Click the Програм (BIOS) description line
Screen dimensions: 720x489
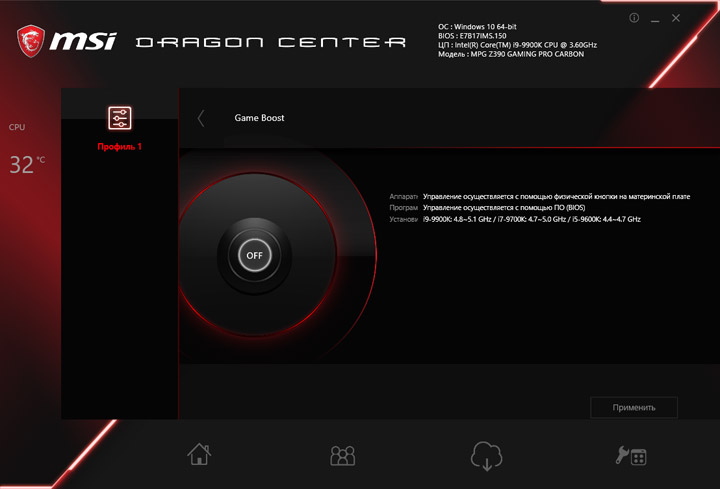click(x=487, y=208)
